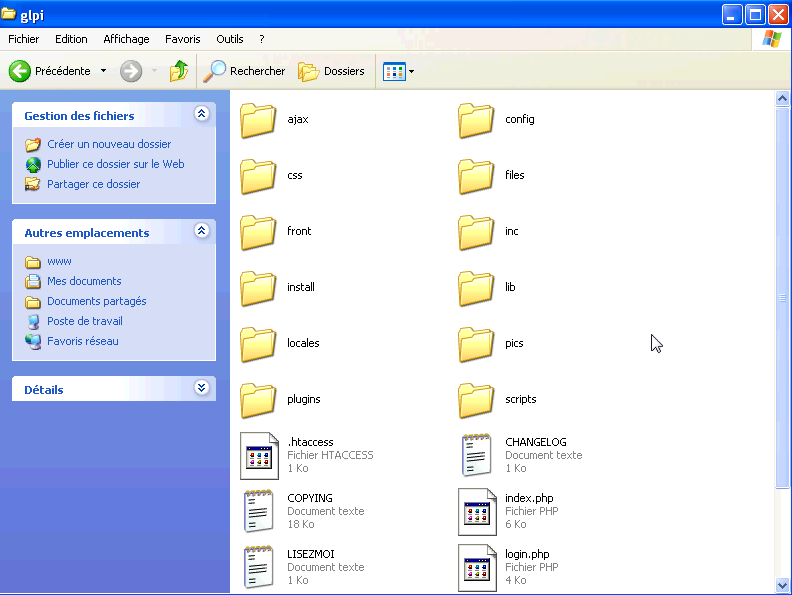Open Favoris réseau link
792x595 pixels.
[x=83, y=341]
